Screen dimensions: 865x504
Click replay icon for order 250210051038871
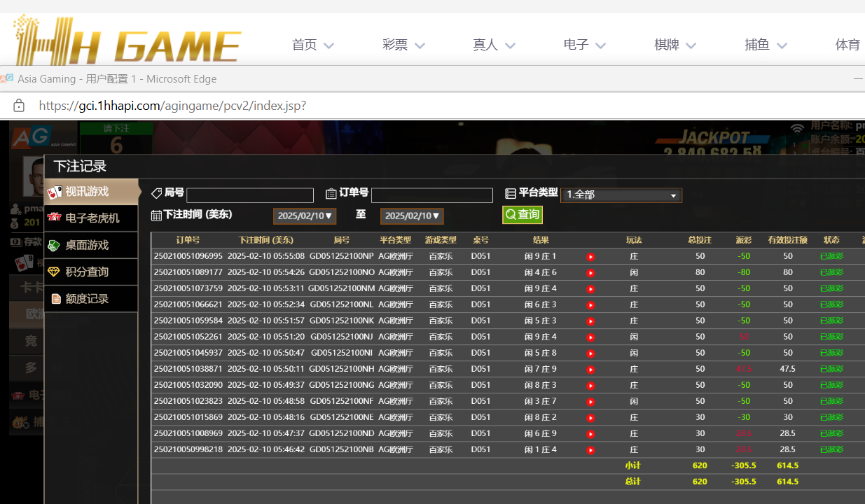point(590,370)
